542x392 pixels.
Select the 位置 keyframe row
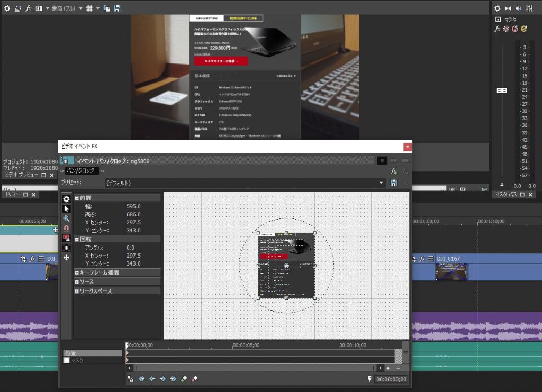(x=92, y=353)
